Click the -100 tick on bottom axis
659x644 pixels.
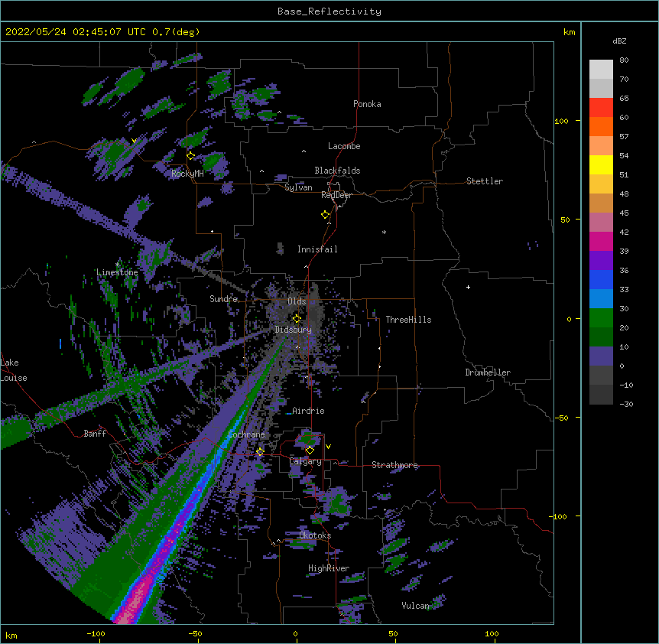(96, 633)
